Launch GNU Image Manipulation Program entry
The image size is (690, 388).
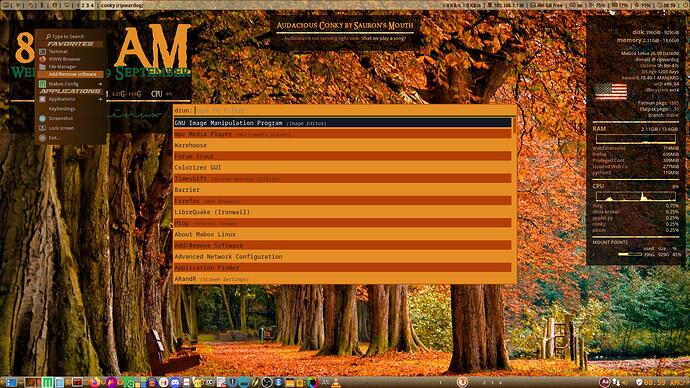point(343,123)
